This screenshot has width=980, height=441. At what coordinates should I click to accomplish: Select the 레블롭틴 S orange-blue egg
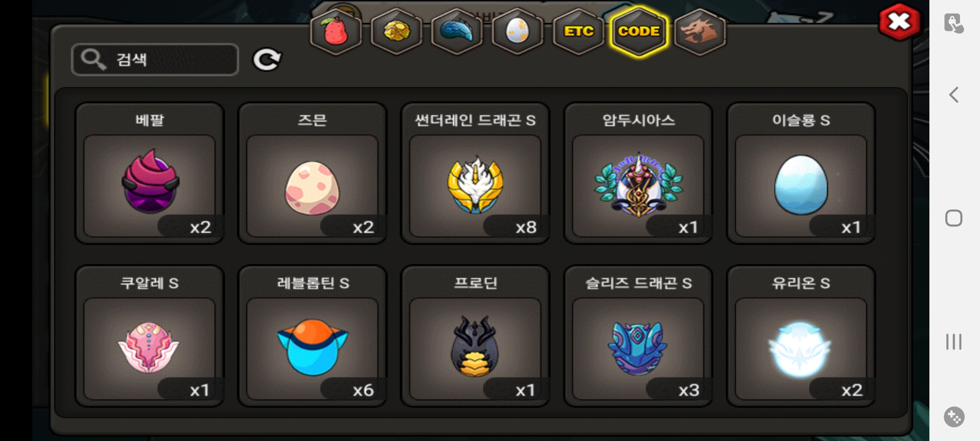[312, 336]
